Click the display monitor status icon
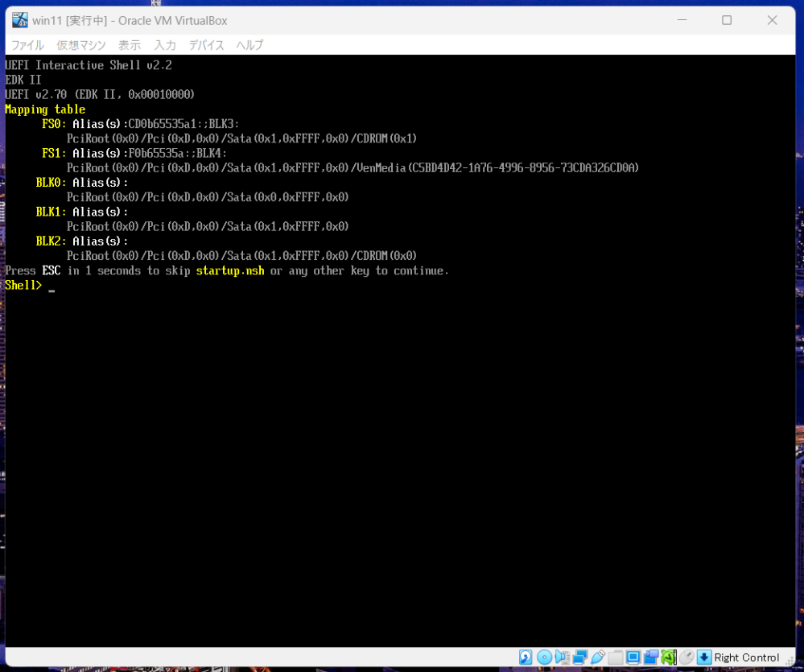Screen dimensions: 804x672 633,658
